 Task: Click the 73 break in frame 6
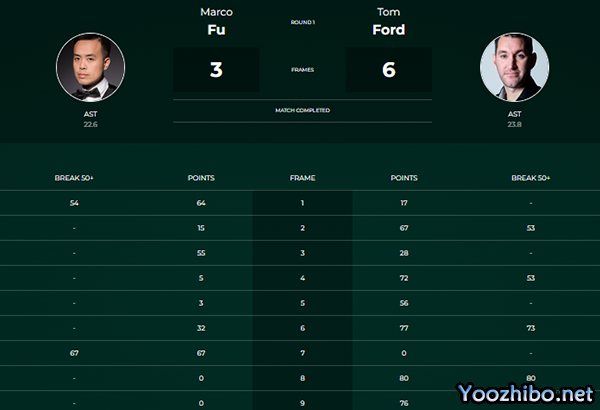pyautogui.click(x=530, y=327)
